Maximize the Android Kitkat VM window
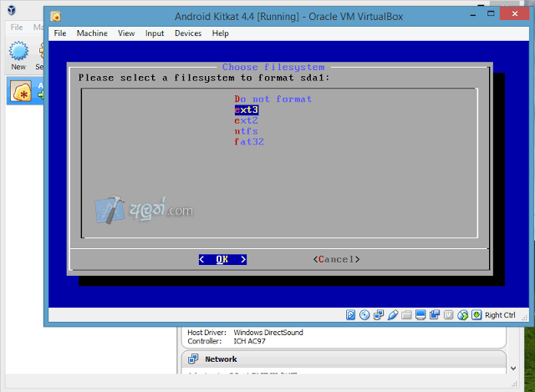The image size is (535, 392). (491, 14)
